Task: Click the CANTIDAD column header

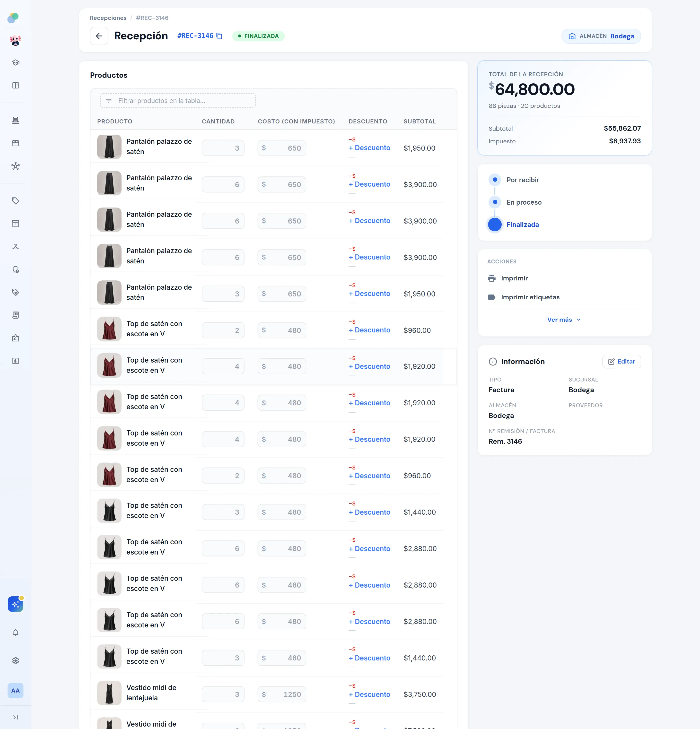Action: click(218, 121)
